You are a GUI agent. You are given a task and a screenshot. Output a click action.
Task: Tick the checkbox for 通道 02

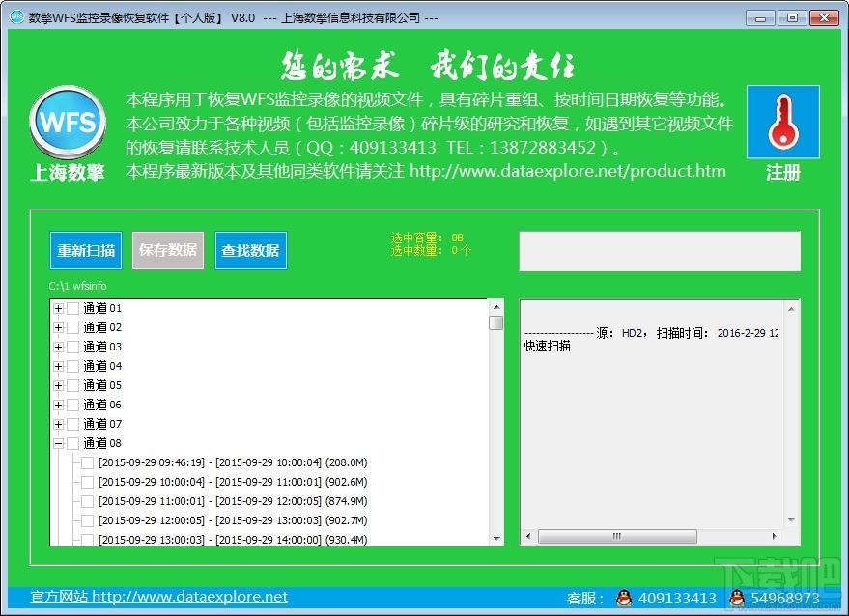coord(73,328)
